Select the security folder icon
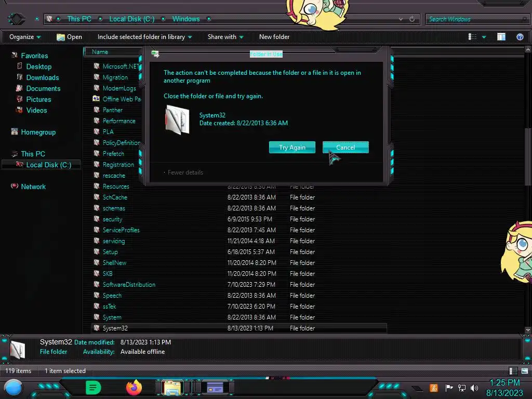This screenshot has height=399, width=532. point(96,219)
